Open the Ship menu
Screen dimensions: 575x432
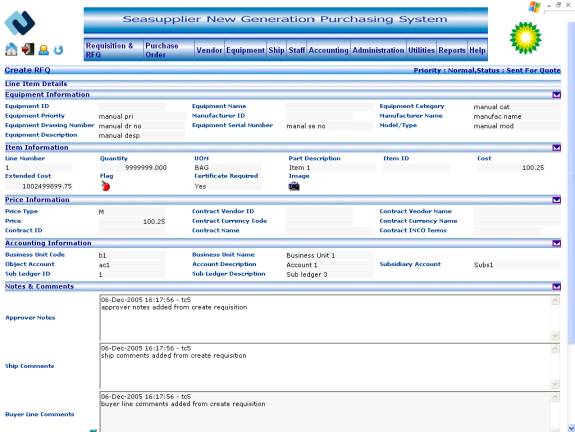pos(276,50)
